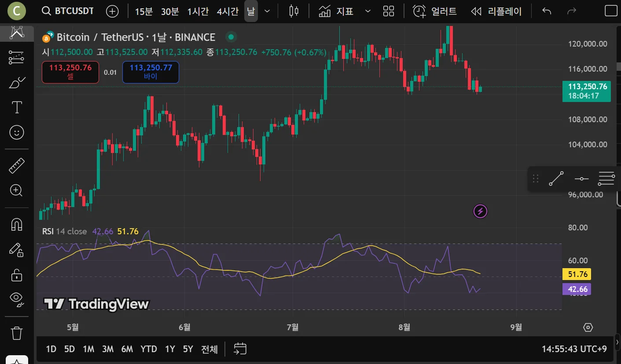Image resolution: width=621 pixels, height=364 pixels.
Task: Grab the floating toolbar drag handle
Action: [536, 179]
